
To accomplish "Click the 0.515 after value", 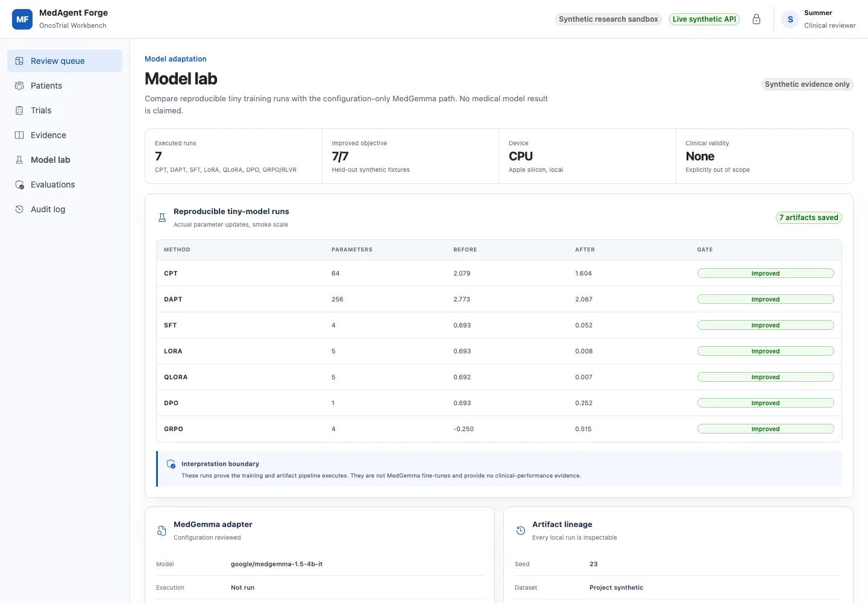I will pyautogui.click(x=583, y=429).
